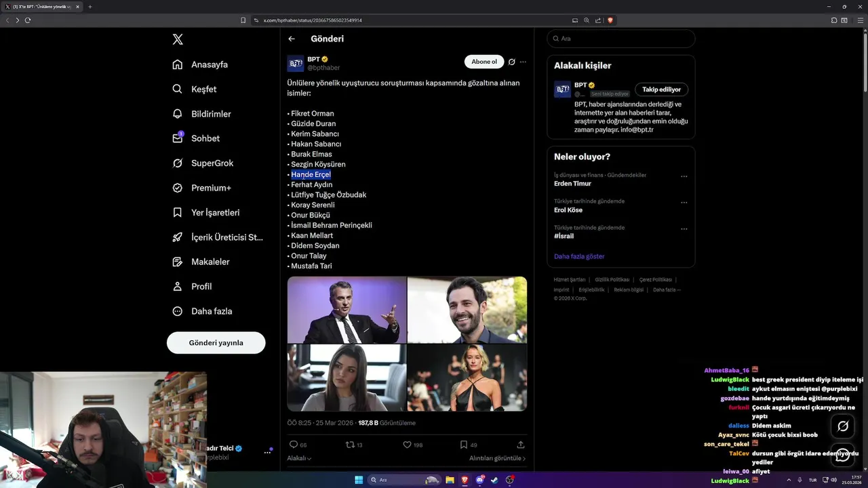Click Hizmet Şartları footer link

(x=569, y=279)
